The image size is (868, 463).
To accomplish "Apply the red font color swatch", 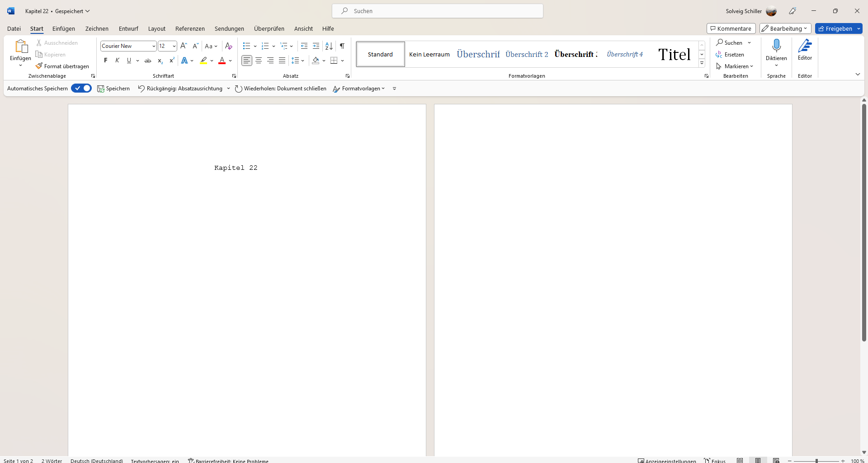I will 222,61.
